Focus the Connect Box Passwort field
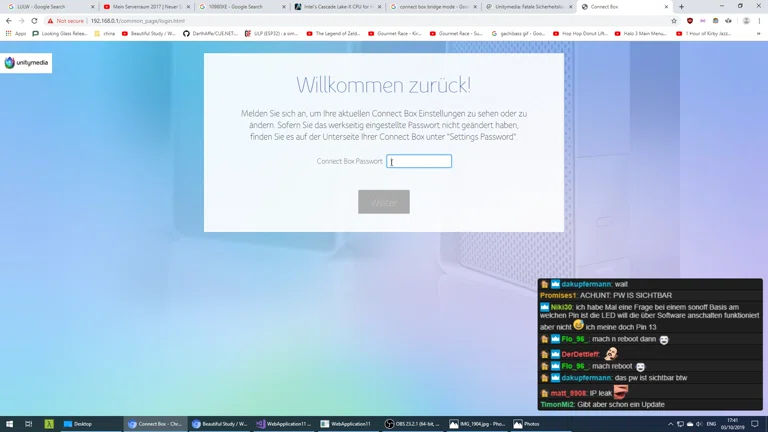This screenshot has width=768, height=432. pos(419,161)
